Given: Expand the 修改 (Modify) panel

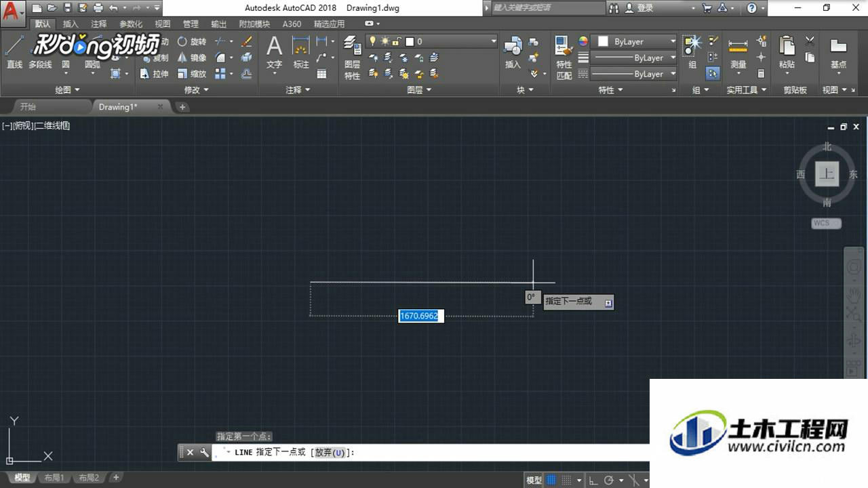Looking at the screenshot, I should [197, 89].
